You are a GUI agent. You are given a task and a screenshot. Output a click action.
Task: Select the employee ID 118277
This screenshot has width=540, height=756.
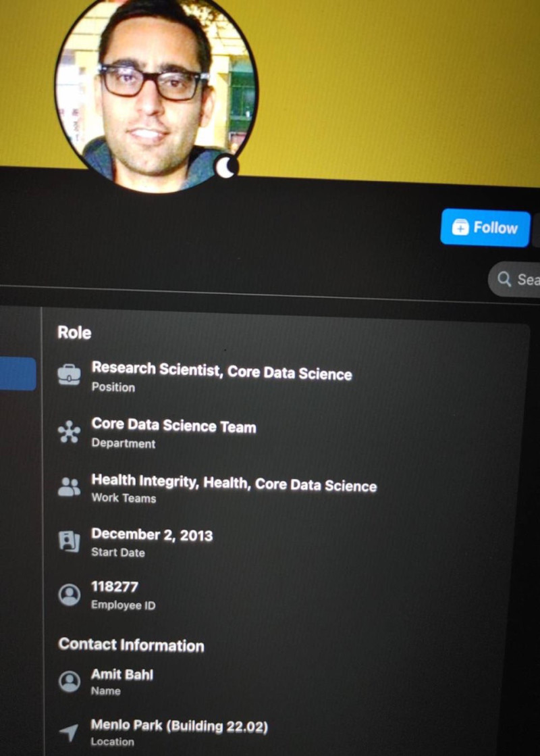pyautogui.click(x=115, y=586)
